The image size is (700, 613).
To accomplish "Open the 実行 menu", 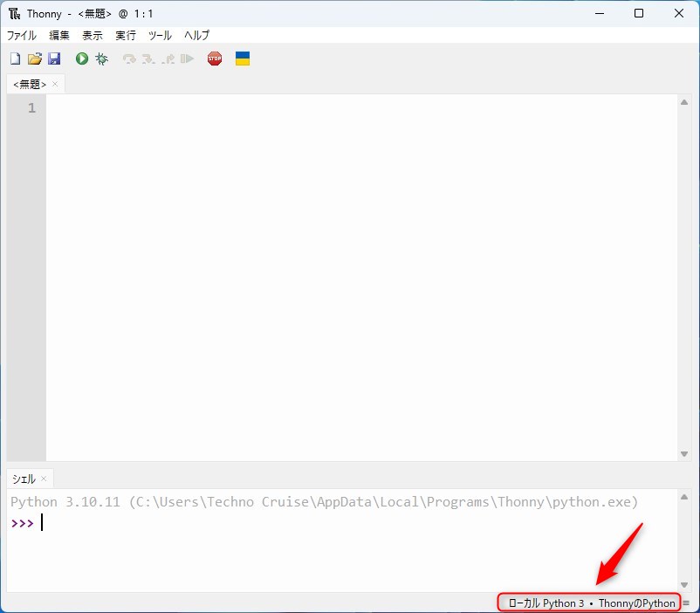I will (x=126, y=35).
